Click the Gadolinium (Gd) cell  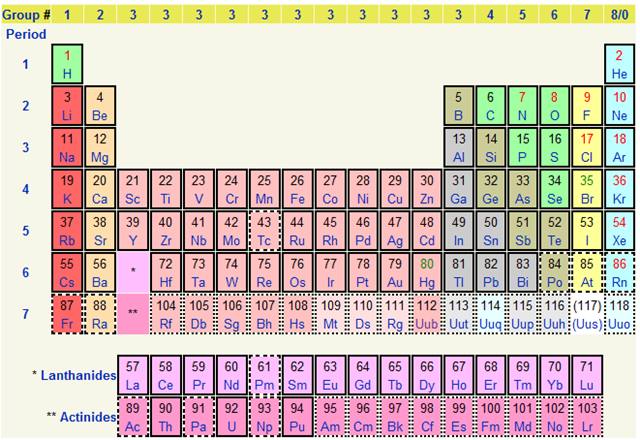click(362, 375)
